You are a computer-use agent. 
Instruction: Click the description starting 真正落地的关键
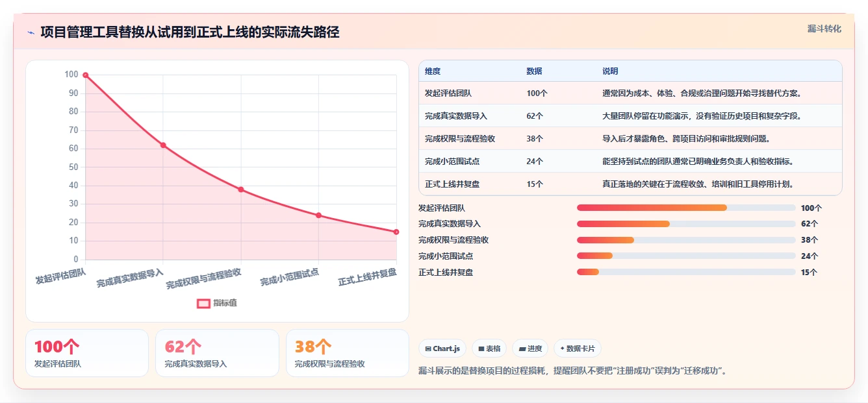pos(698,184)
